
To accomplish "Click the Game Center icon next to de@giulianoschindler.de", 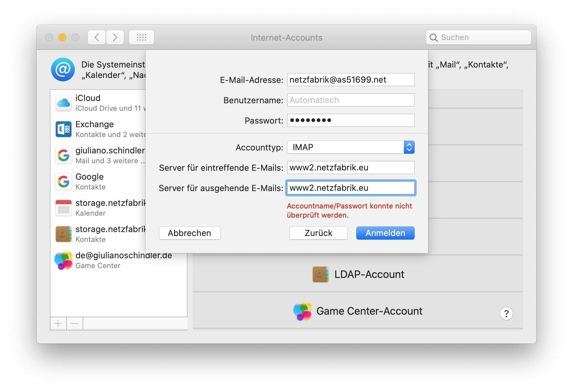I will 64,261.
